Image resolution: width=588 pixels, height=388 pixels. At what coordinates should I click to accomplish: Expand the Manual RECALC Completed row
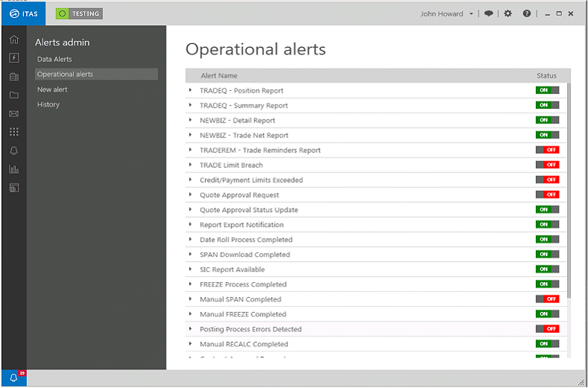coord(190,343)
